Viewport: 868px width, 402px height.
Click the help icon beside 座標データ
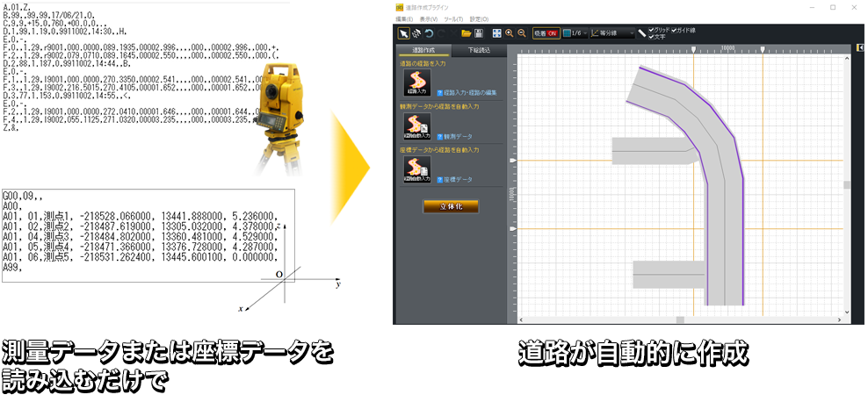(440, 180)
